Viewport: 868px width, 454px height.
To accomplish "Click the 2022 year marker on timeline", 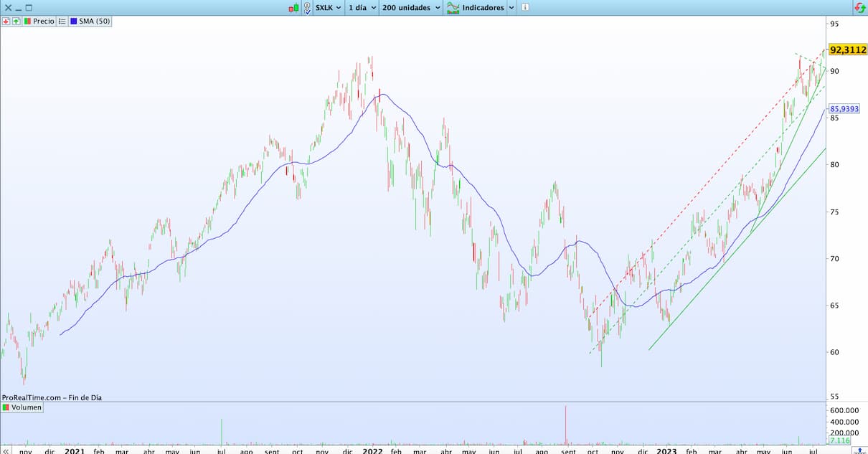I will (x=372, y=450).
